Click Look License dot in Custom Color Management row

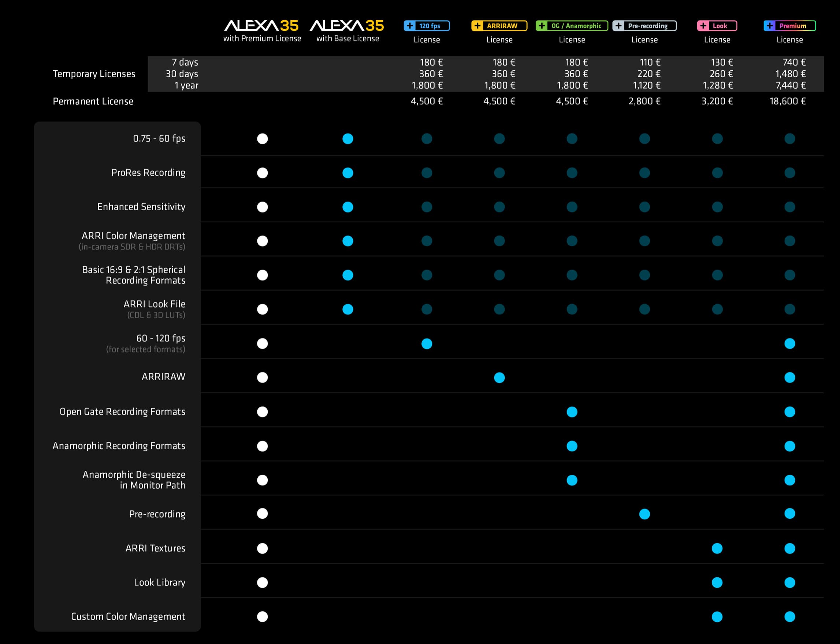click(717, 617)
